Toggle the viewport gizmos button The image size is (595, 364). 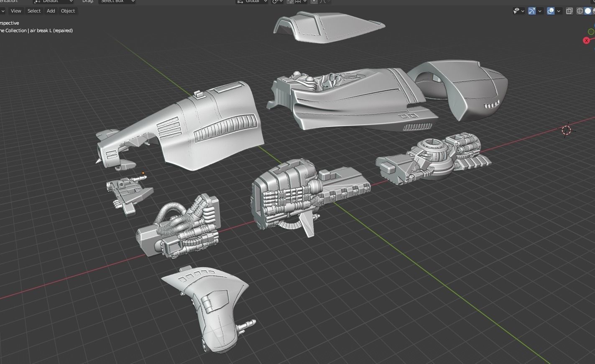(x=532, y=11)
